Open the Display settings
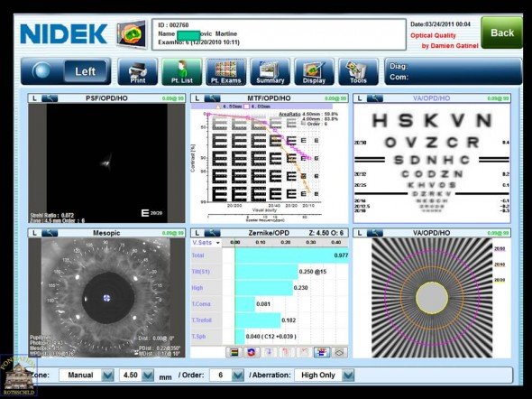Image resolution: width=532 pixels, height=399 pixels. (x=314, y=71)
